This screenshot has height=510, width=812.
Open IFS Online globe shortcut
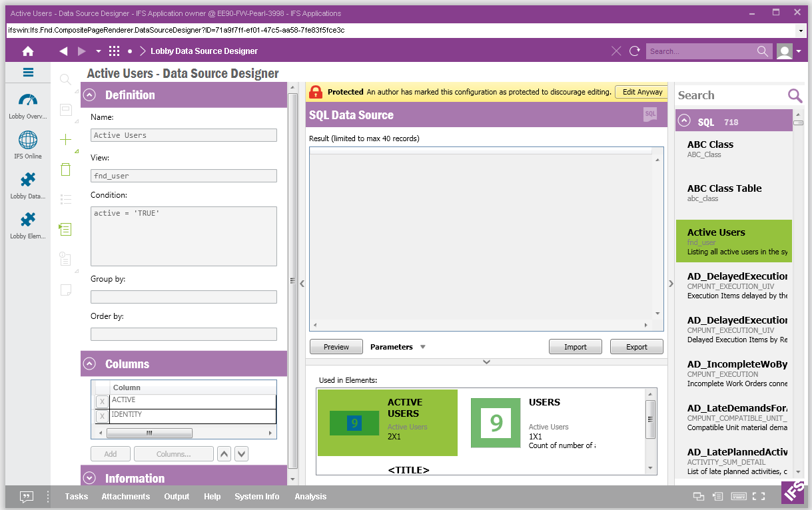(x=28, y=144)
